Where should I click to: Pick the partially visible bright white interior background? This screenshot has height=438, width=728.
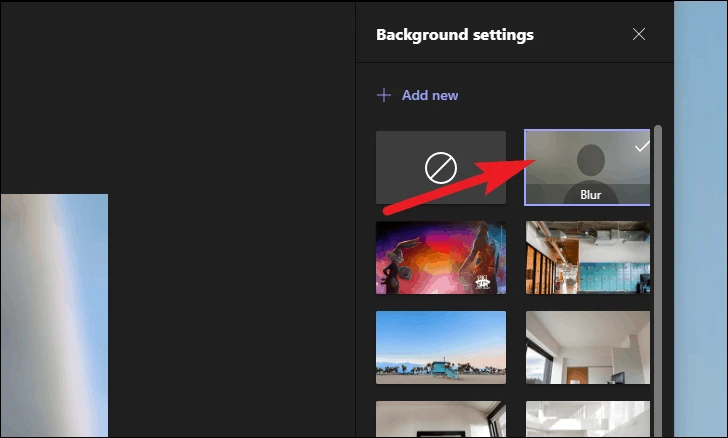click(x=588, y=419)
